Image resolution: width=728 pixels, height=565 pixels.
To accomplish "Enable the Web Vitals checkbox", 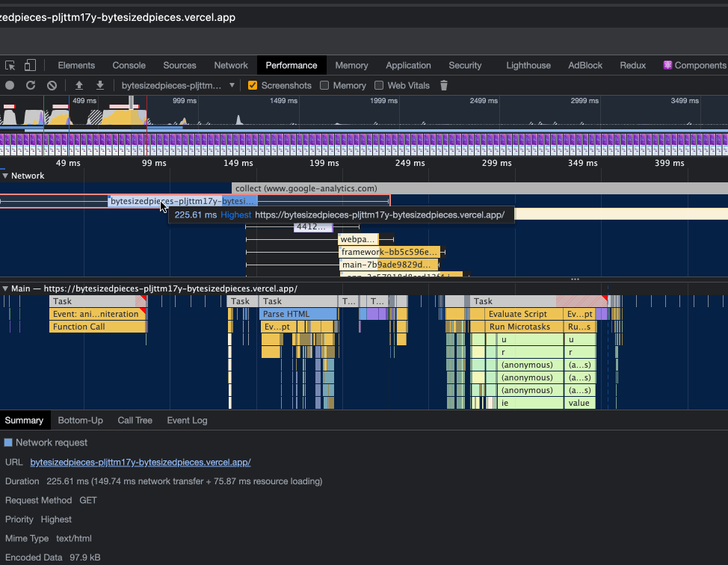I will [380, 85].
